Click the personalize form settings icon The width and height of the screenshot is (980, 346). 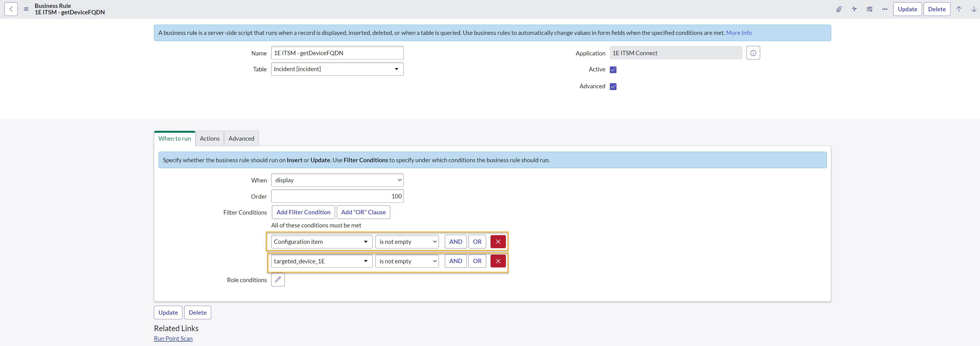point(869,9)
